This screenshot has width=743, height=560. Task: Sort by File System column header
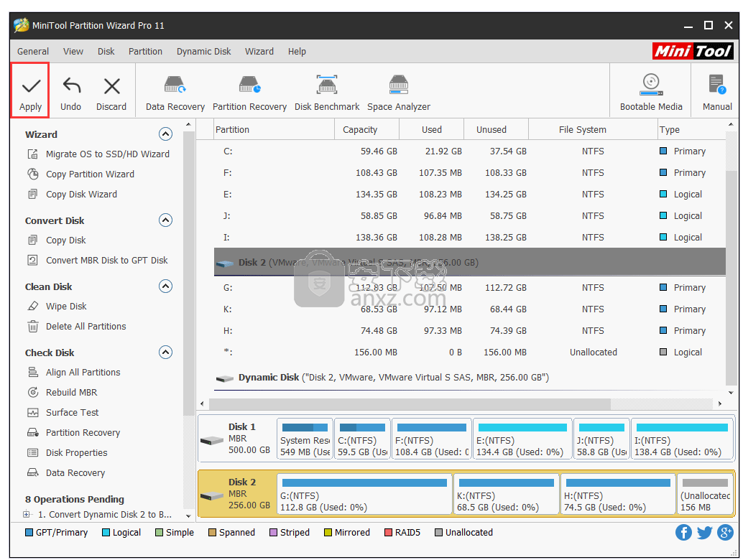tap(592, 129)
